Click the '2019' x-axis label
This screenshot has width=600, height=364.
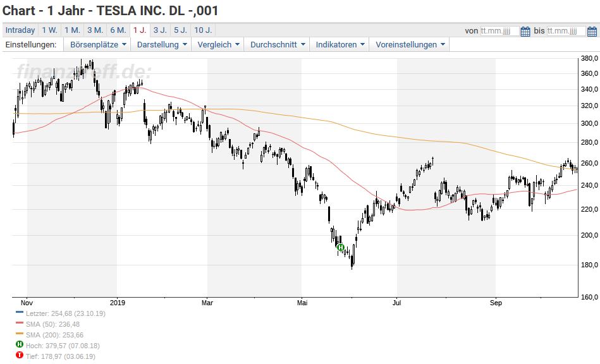point(117,303)
